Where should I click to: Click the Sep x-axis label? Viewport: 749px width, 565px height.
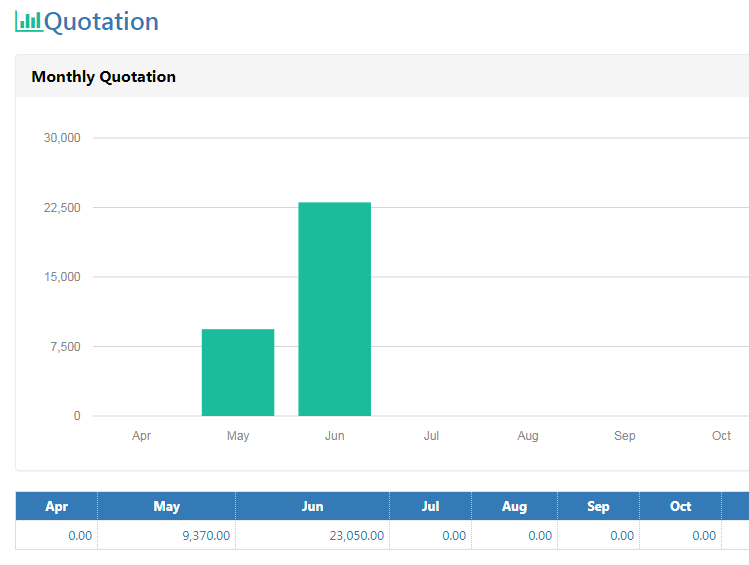point(624,436)
